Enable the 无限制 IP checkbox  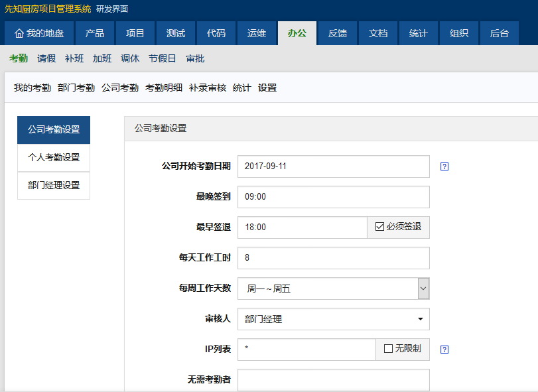389,349
